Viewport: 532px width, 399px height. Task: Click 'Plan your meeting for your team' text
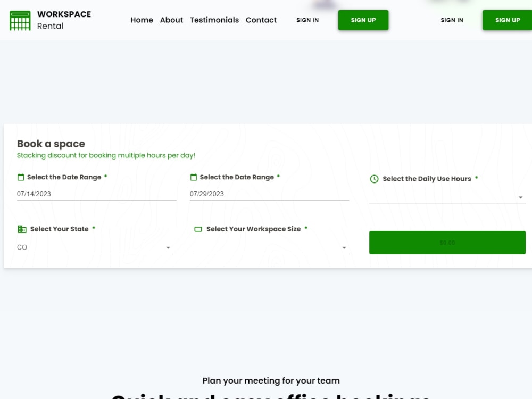point(271,381)
